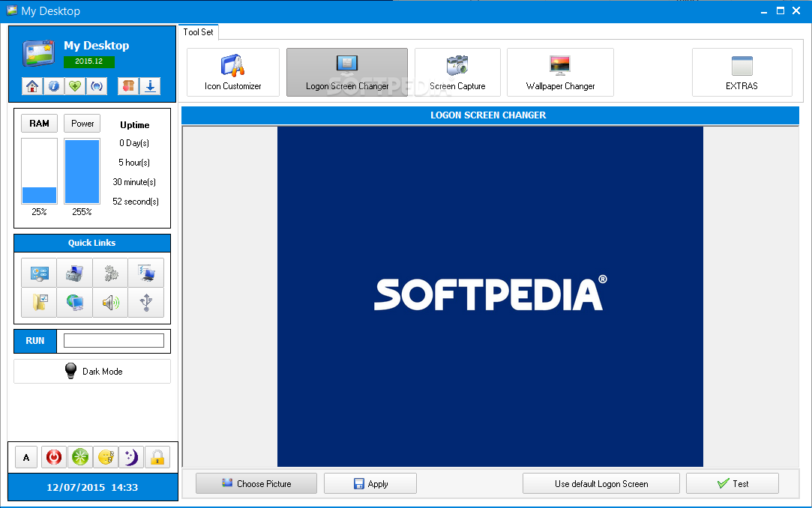Test the logon screen
The height and width of the screenshot is (508, 812).
(733, 484)
